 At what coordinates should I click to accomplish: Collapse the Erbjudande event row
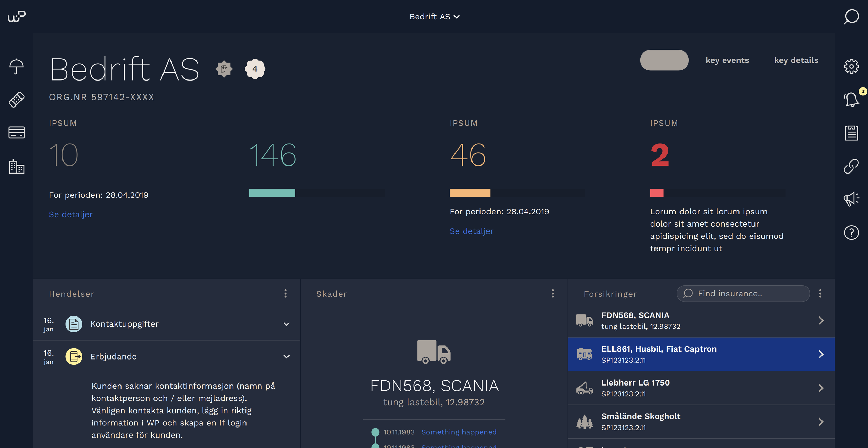click(x=286, y=357)
